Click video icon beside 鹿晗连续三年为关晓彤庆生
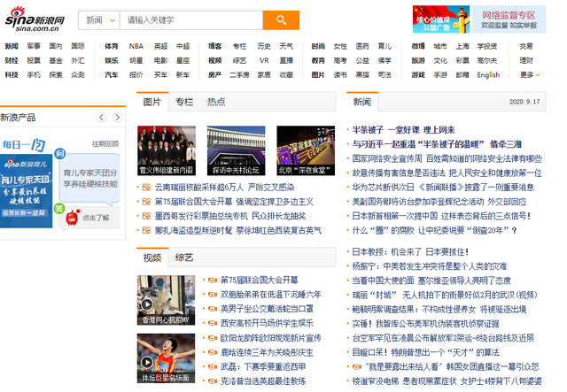Viewport: 567px width, 392px height. click(x=213, y=352)
